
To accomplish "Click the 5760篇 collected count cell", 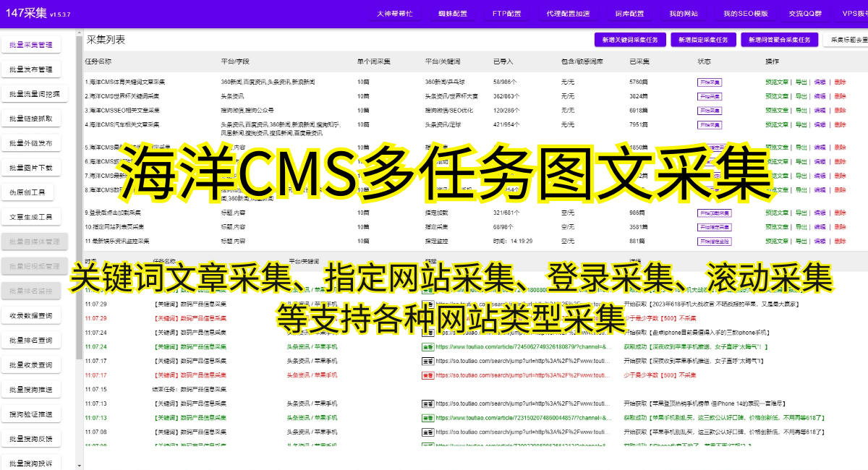I will [x=639, y=82].
